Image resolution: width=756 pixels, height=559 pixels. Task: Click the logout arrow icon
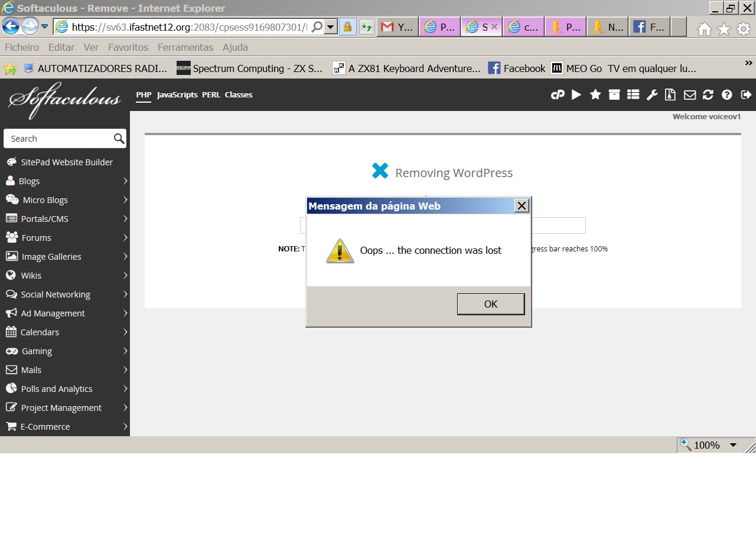click(746, 94)
